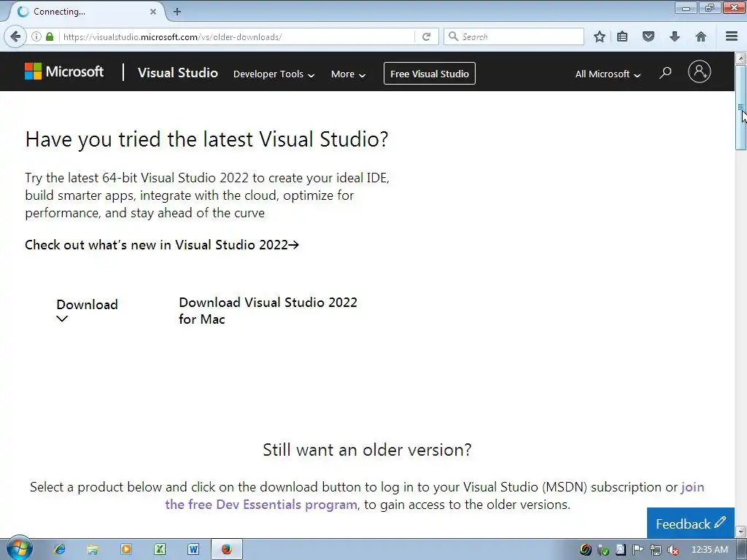
Task: Click the Free Visual Studio button
Action: pos(429,74)
